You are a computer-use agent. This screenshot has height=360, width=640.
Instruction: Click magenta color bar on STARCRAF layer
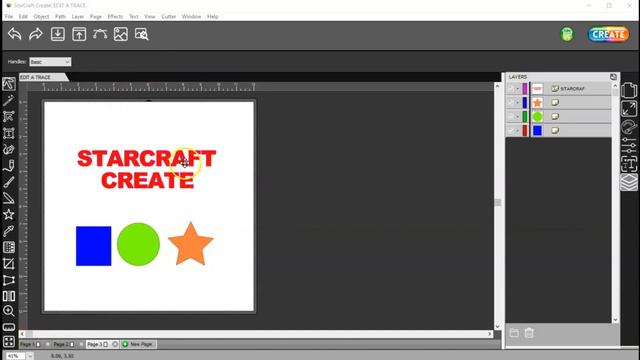click(x=525, y=89)
